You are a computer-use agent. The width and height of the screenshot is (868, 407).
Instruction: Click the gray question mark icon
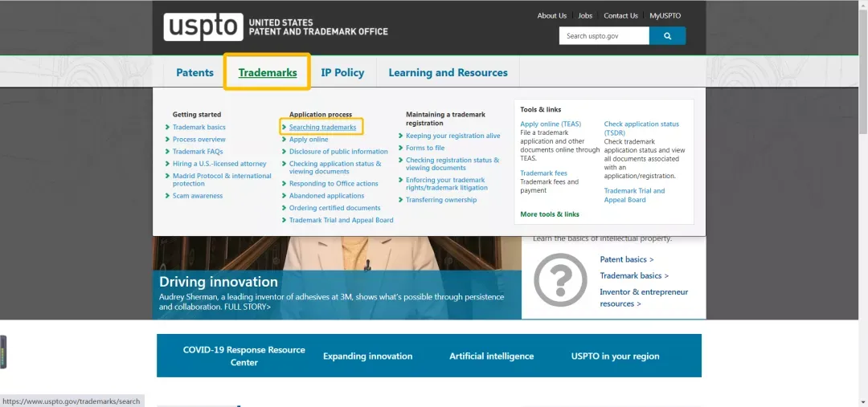(560, 280)
